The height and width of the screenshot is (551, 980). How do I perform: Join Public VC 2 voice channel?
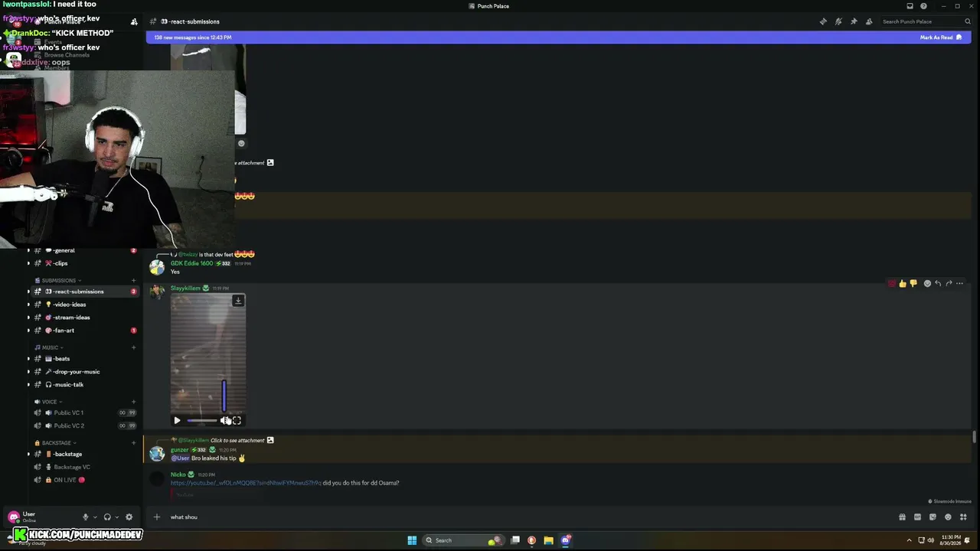coord(84,425)
